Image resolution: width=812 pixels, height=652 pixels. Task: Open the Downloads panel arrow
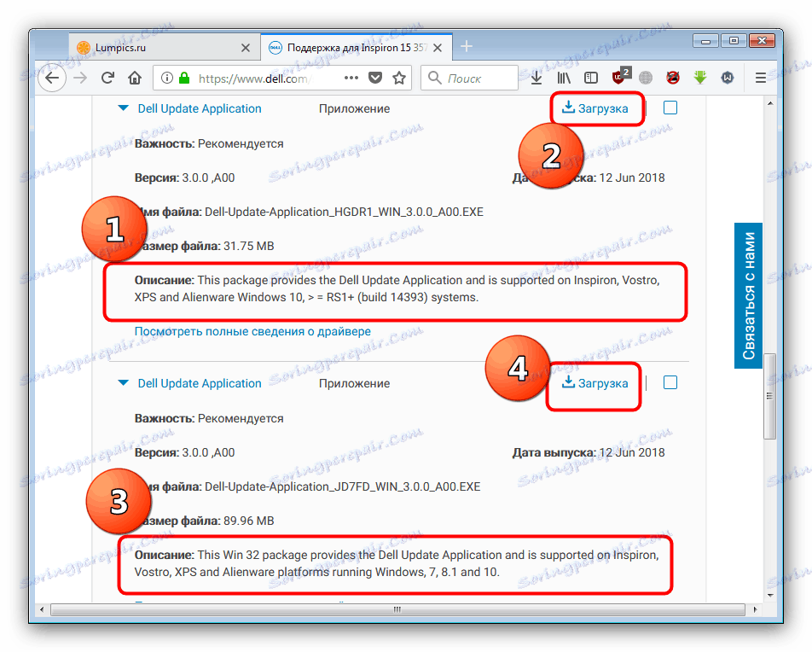pos(536,78)
